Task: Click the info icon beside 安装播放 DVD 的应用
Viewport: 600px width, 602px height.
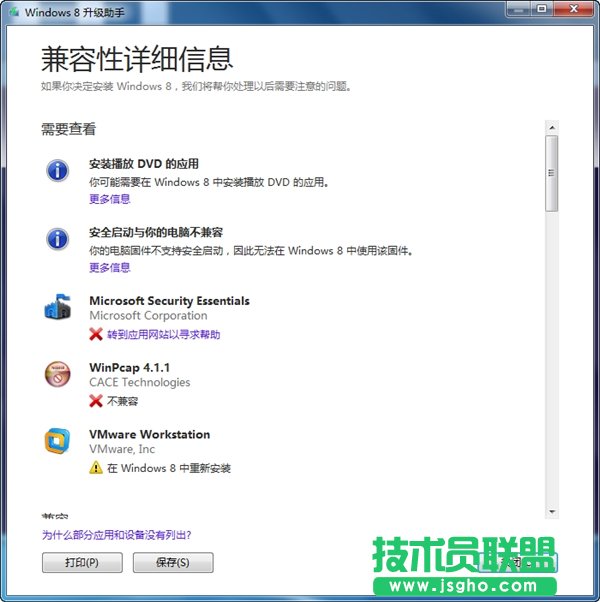Action: point(58,170)
